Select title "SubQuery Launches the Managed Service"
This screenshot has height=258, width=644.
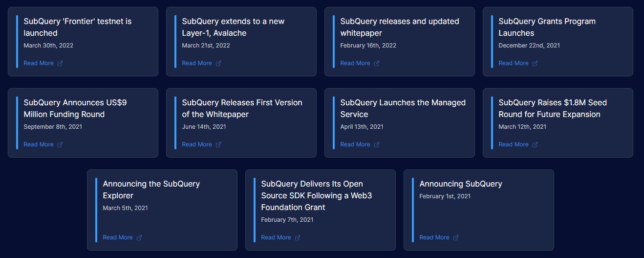[403, 109]
